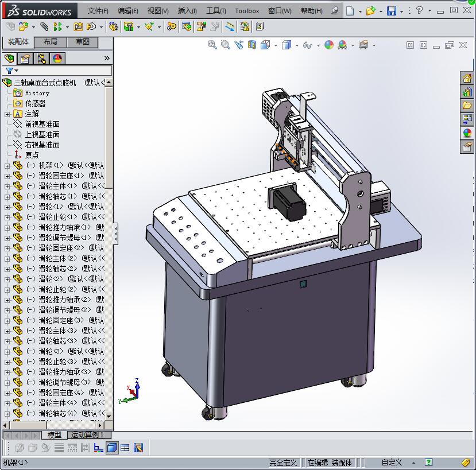Image resolution: width=476 pixels, height=470 pixels.
Task: Click the Exploded View icon
Action: pyautogui.click(x=202, y=27)
